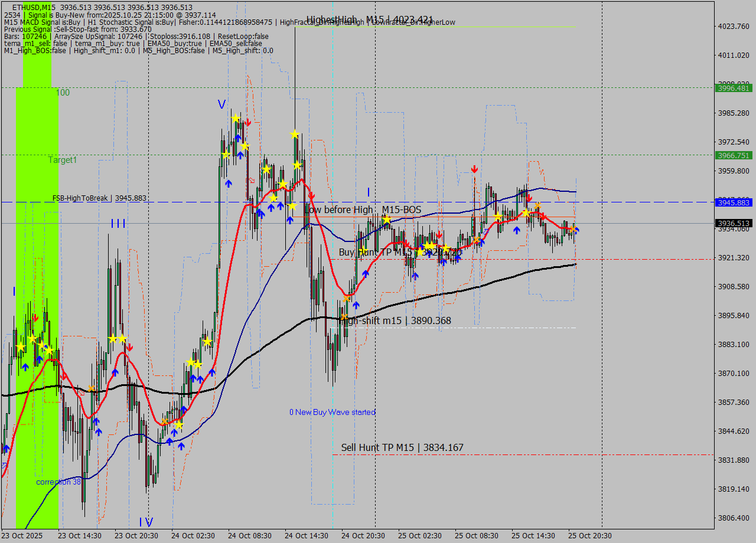Click the blue buy arrow at the far-left chart edge
Image resolution: width=756 pixels, height=543 pixels.
(x=6, y=449)
